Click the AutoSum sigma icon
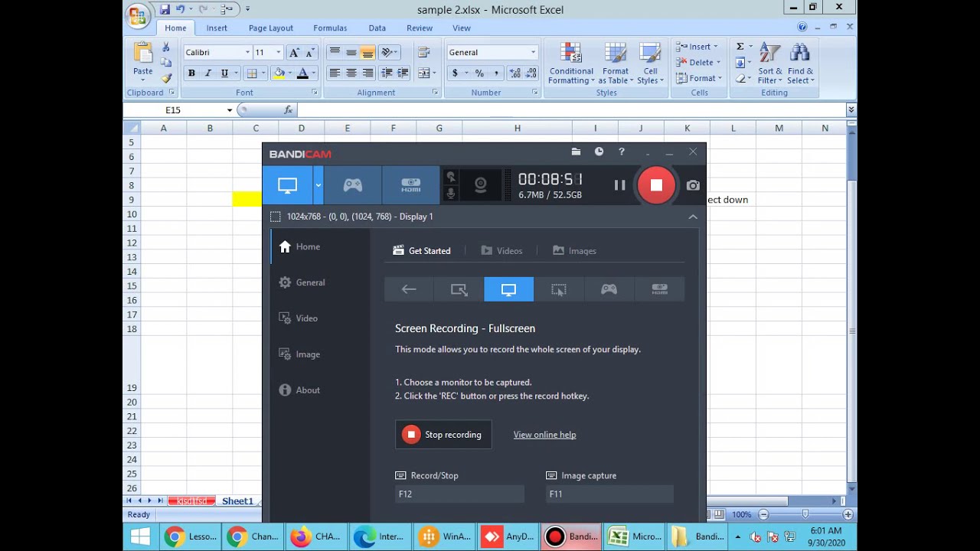This screenshot has height=551, width=980. click(740, 47)
